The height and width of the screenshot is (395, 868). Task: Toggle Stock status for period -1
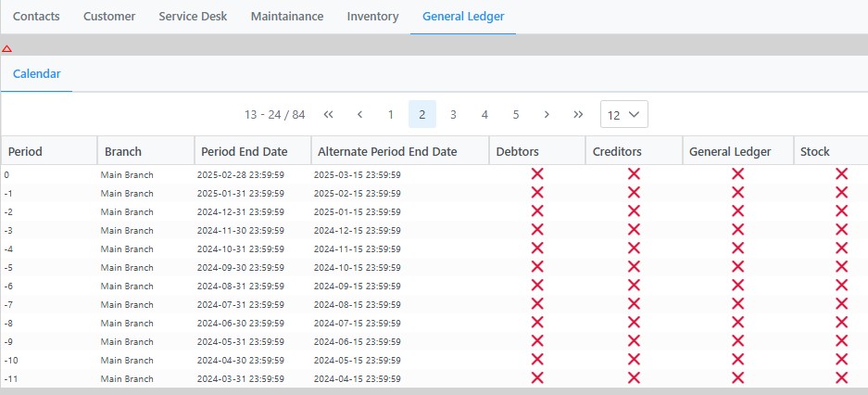coord(841,193)
